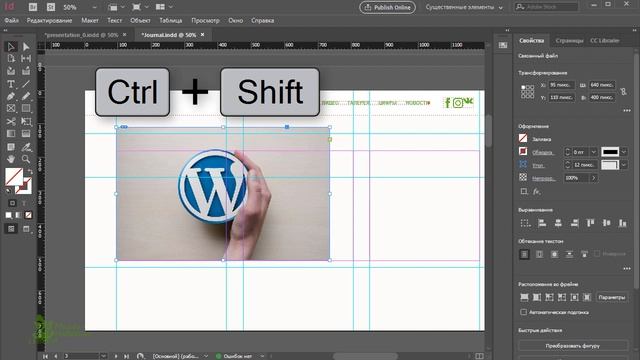Open the Таблица menu
This screenshot has width=640, height=360.
tap(171, 20)
